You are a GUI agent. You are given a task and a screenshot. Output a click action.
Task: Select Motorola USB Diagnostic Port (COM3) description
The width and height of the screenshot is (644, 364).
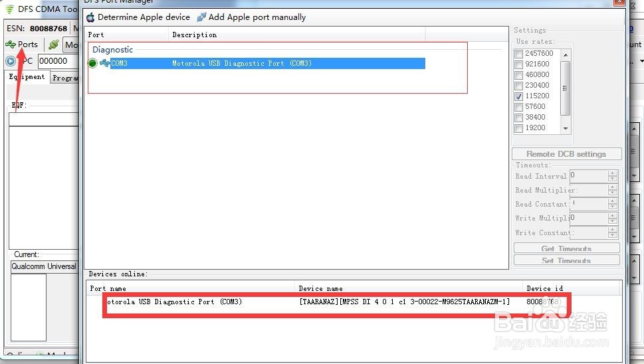[242, 63]
